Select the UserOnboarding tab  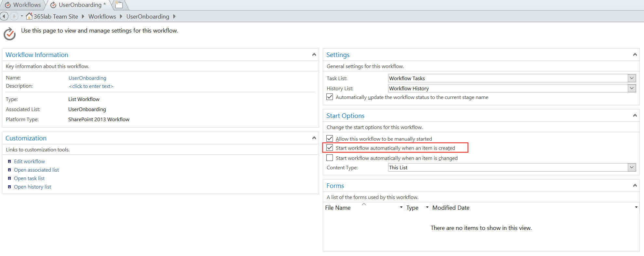click(80, 5)
